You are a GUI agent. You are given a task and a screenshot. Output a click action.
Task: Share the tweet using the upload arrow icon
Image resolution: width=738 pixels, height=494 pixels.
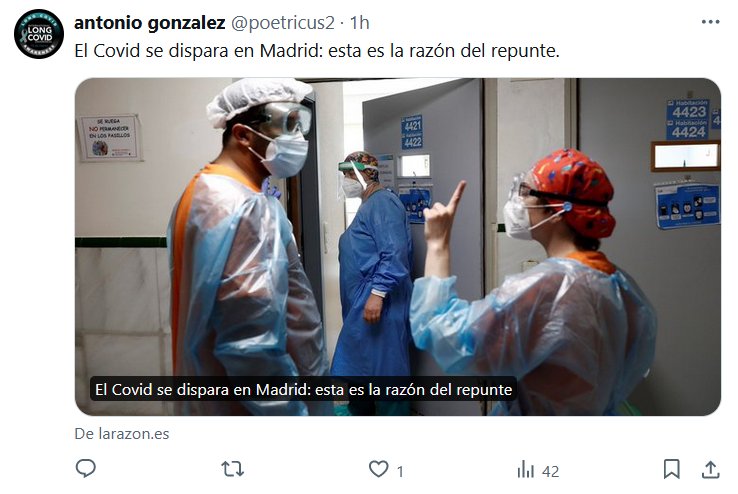point(711,469)
